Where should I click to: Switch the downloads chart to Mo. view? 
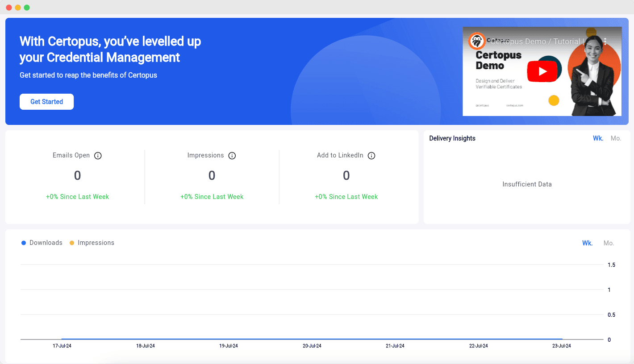pos(609,243)
